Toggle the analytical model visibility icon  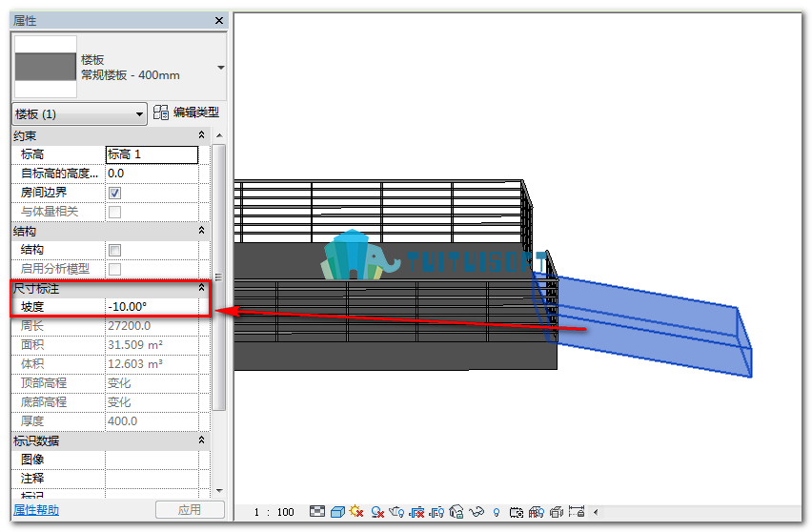pyautogui.click(x=536, y=512)
